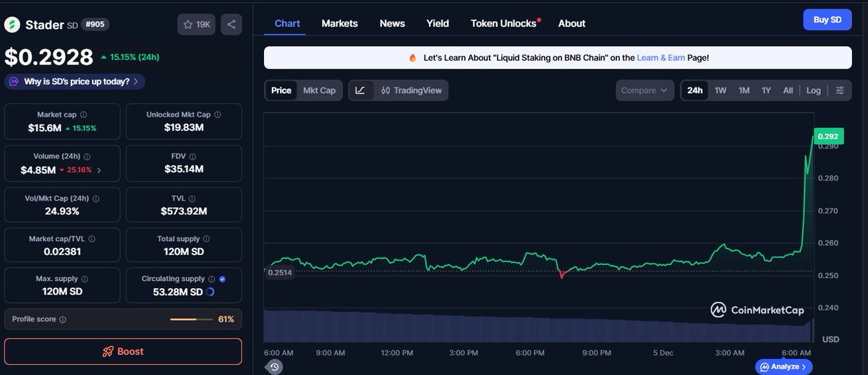The image size is (868, 375).
Task: Open the News tab
Action: click(392, 23)
